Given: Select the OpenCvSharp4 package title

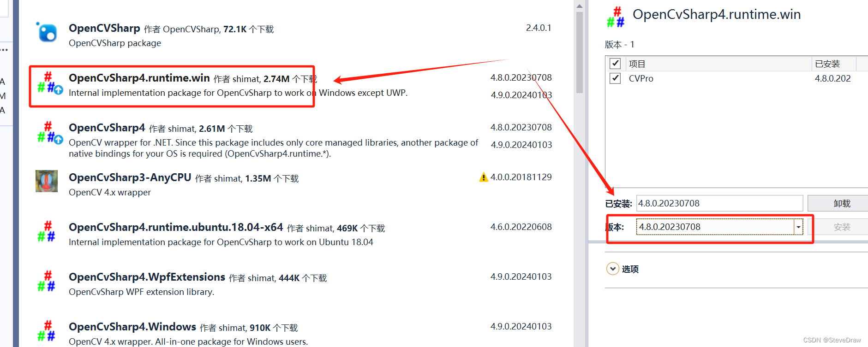Looking at the screenshot, I should [x=107, y=128].
